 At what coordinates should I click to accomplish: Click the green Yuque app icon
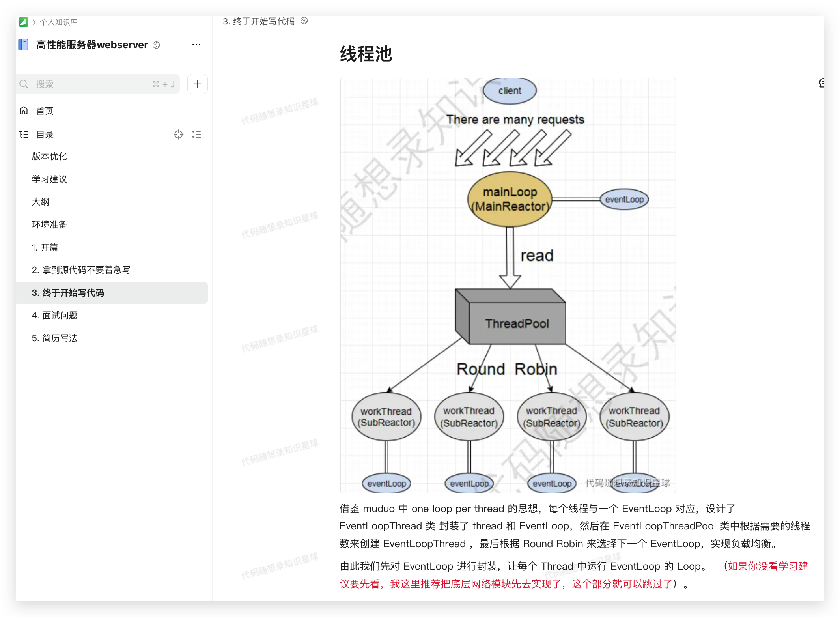point(24,22)
